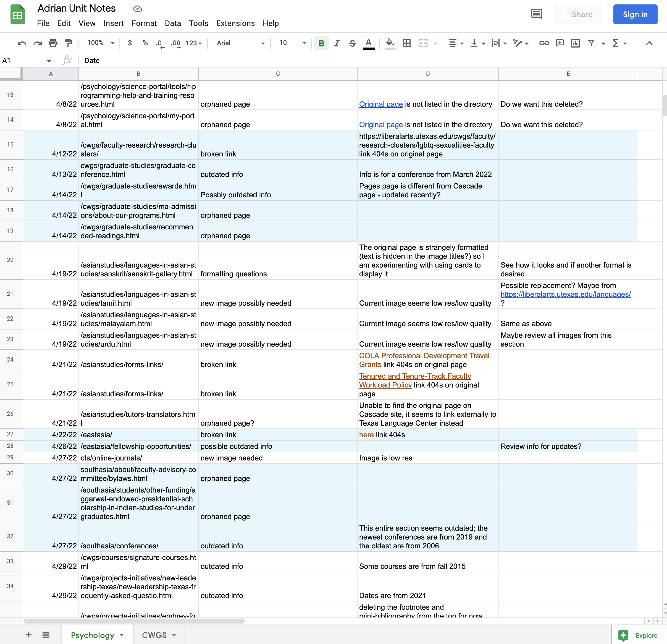Click the Insert chart icon
The image size is (667, 644).
(x=575, y=43)
